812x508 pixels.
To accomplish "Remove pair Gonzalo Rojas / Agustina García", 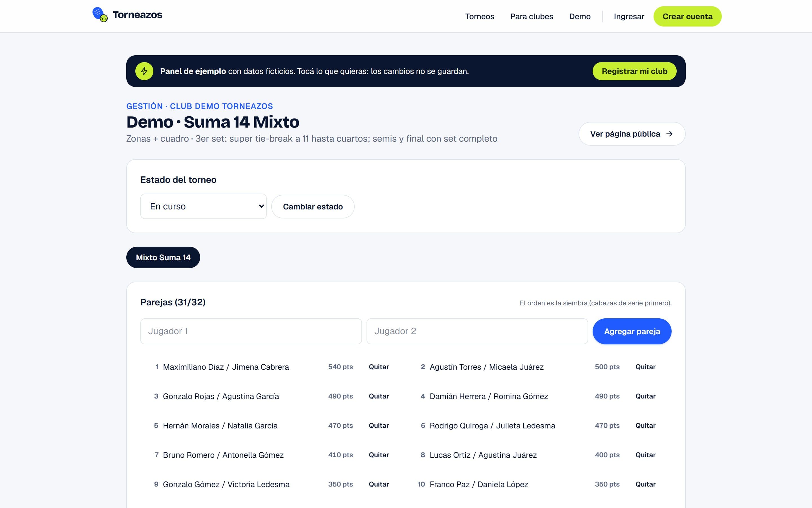I will pos(379,396).
